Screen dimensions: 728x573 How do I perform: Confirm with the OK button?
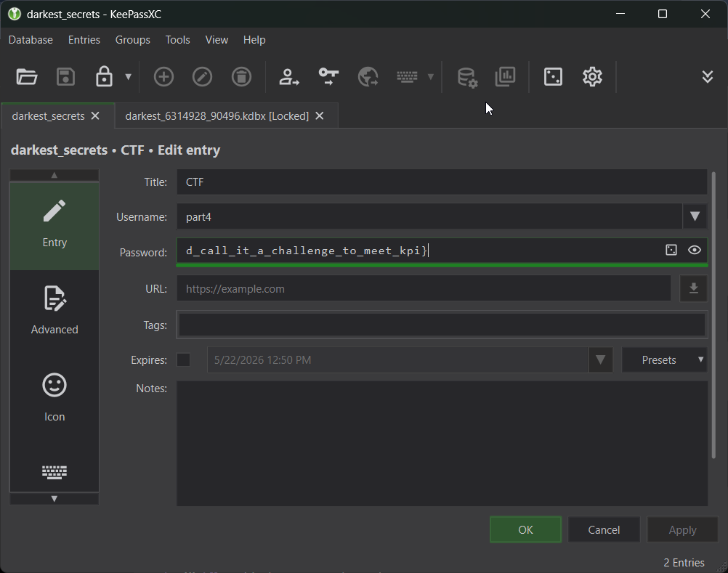coord(525,530)
